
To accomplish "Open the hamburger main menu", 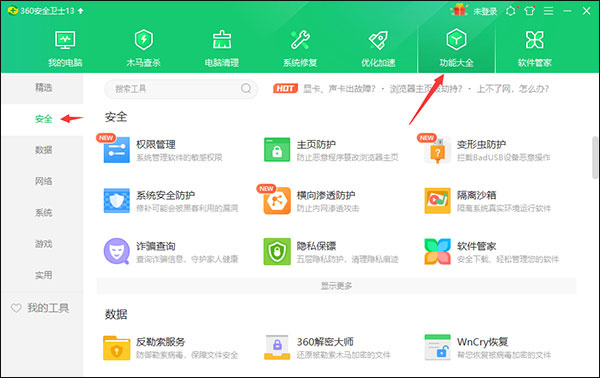I will coord(548,11).
